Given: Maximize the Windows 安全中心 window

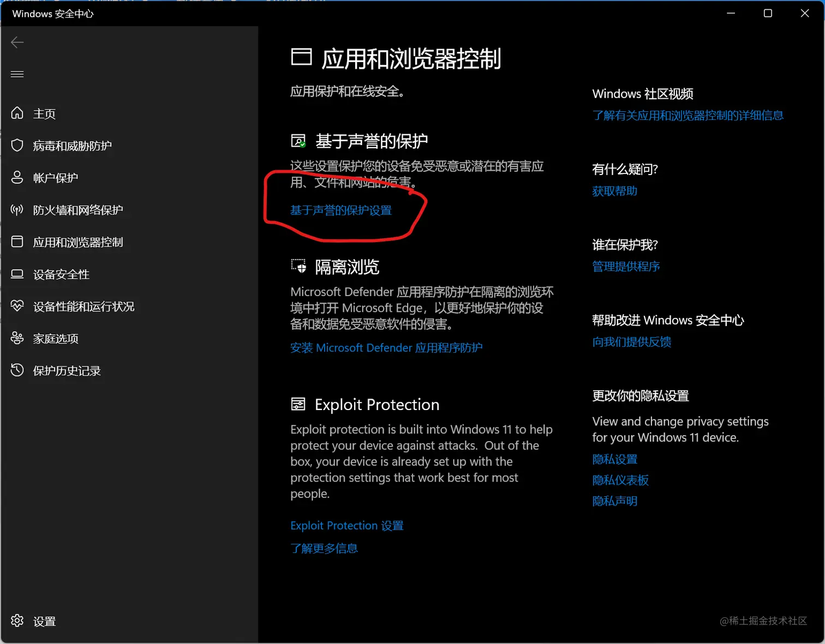Looking at the screenshot, I should (x=768, y=13).
